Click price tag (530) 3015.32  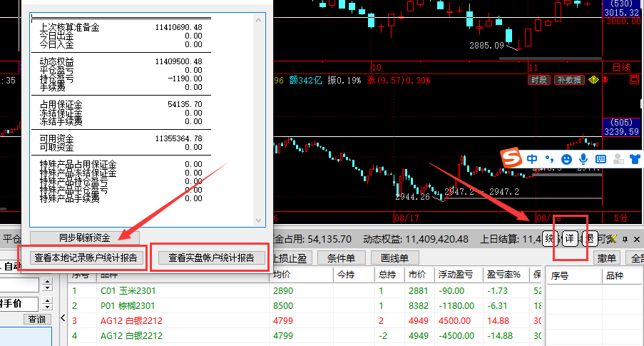coord(621,9)
